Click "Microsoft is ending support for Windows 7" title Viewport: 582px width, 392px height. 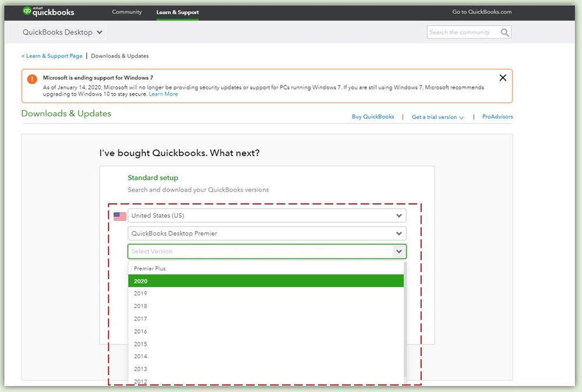coord(98,77)
